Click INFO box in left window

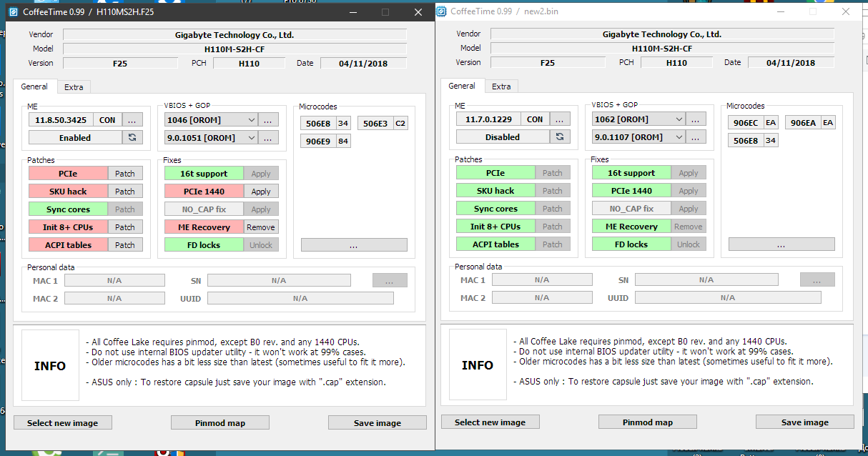[50, 365]
